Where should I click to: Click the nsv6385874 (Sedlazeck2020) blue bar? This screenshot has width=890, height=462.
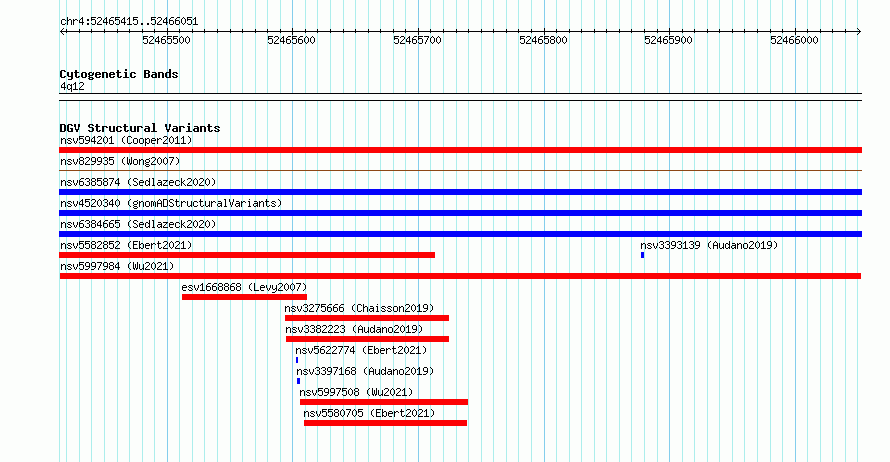(460, 192)
